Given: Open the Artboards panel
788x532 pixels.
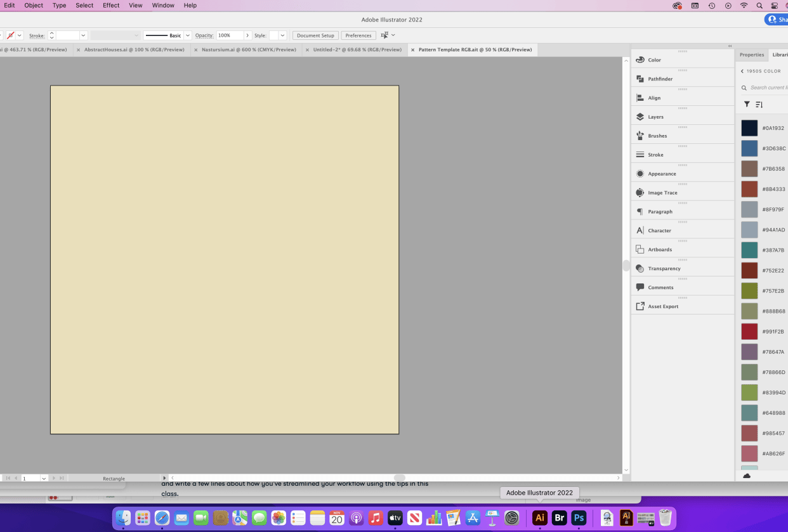Looking at the screenshot, I should pos(660,249).
